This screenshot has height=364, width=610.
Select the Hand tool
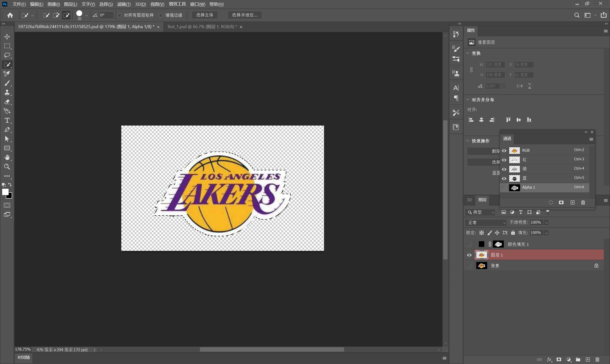click(x=7, y=157)
